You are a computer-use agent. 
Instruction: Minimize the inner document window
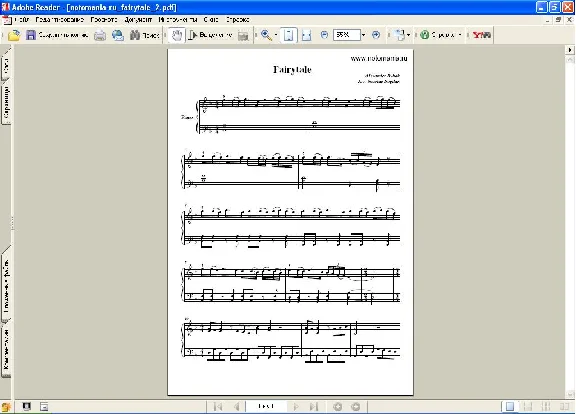(548, 20)
